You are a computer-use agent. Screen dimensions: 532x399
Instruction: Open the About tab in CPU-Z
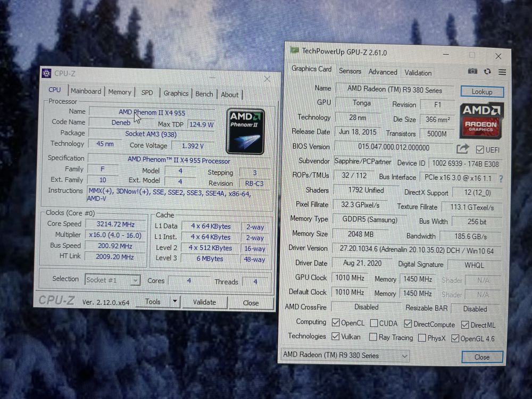230,95
